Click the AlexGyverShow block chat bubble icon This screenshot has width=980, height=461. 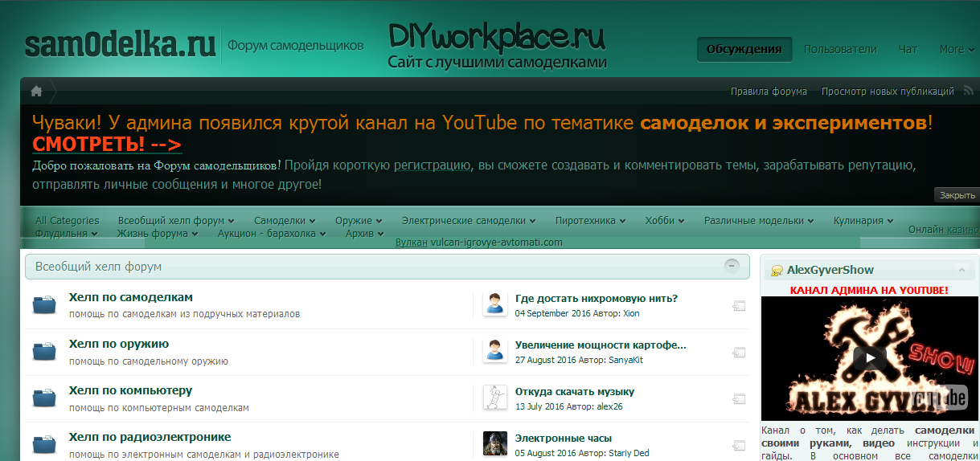pos(777,270)
